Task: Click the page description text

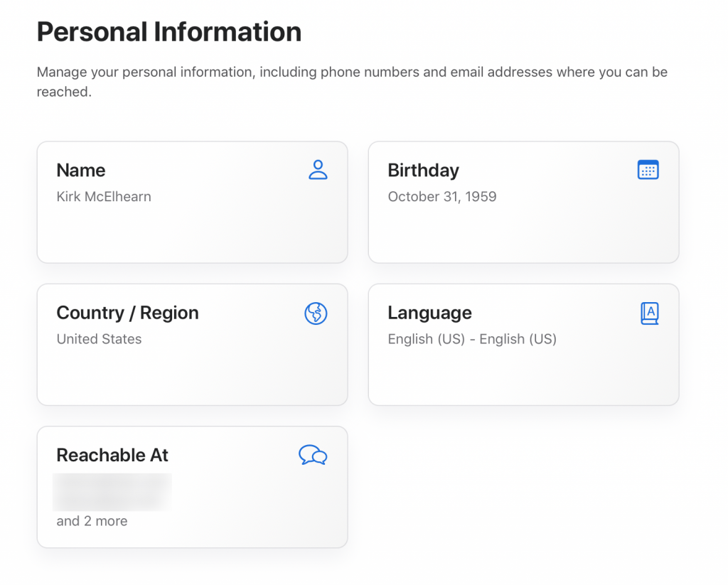Action: (x=352, y=81)
